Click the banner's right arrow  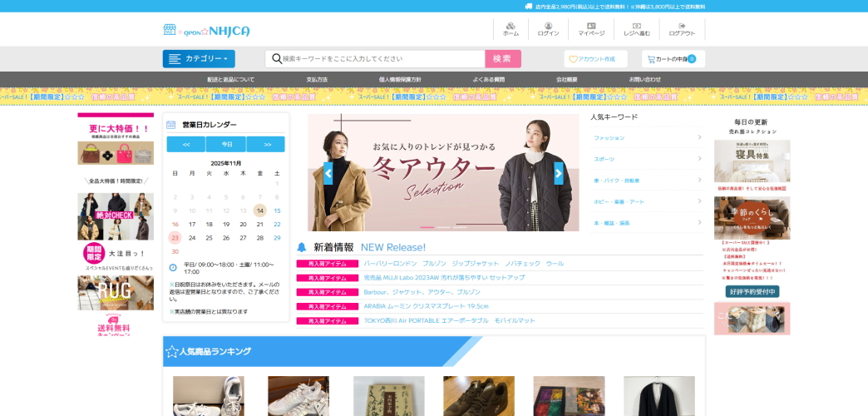559,173
